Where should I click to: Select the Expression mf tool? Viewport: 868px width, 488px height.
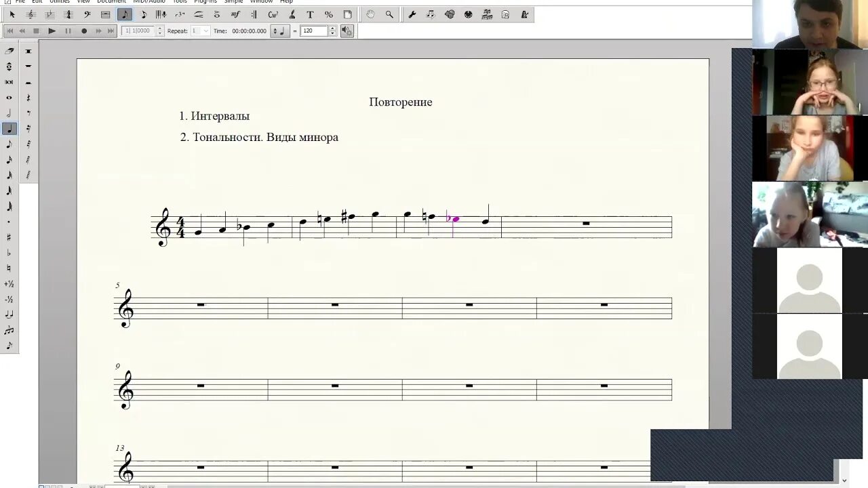click(235, 14)
